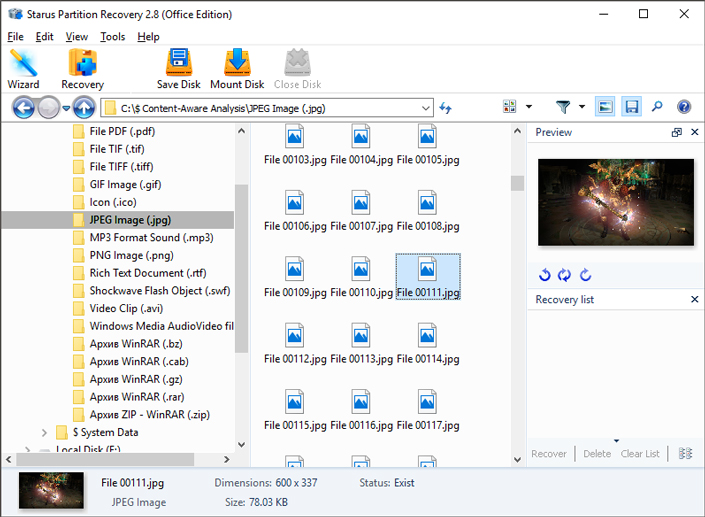This screenshot has width=705, height=517.
Task: Expand the $ System Data node
Action: pos(44,432)
